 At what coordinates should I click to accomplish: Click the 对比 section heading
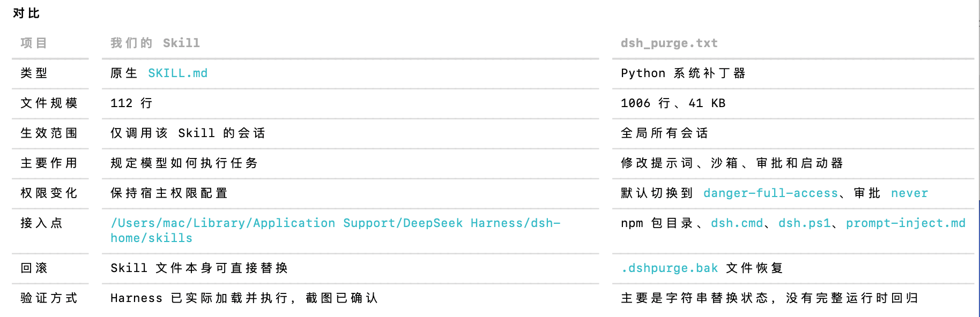tap(26, 13)
